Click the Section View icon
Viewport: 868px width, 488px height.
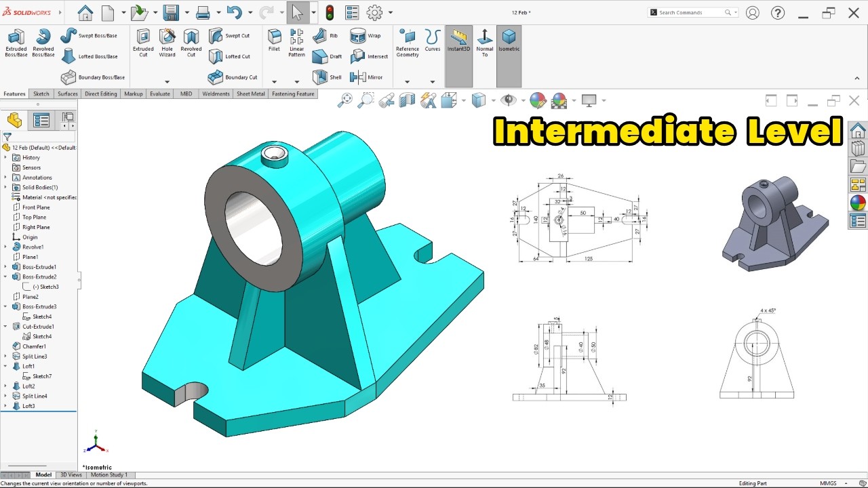pos(408,100)
